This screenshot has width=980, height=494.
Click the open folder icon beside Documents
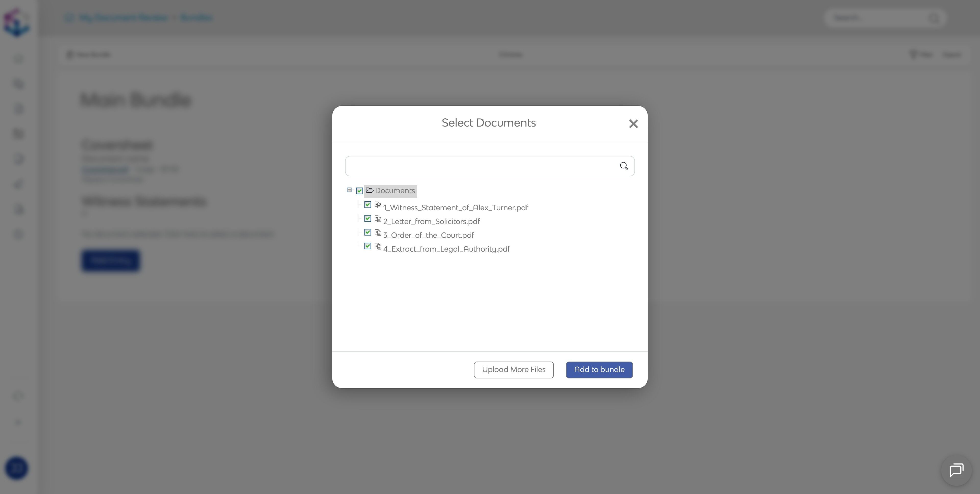[x=369, y=190]
